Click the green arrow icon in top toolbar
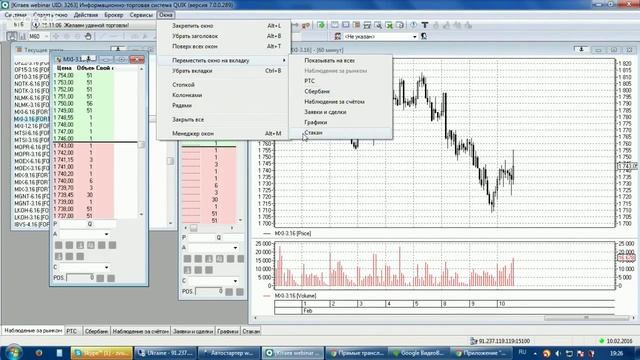 tap(321, 25)
